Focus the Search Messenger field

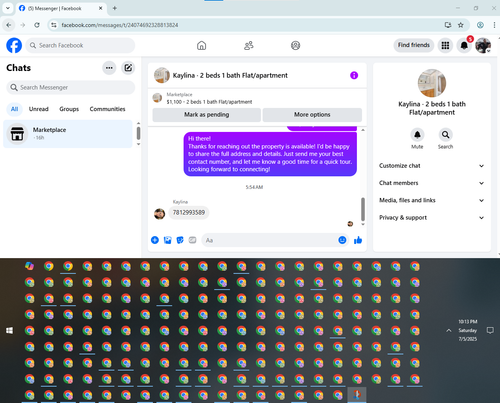71,87
